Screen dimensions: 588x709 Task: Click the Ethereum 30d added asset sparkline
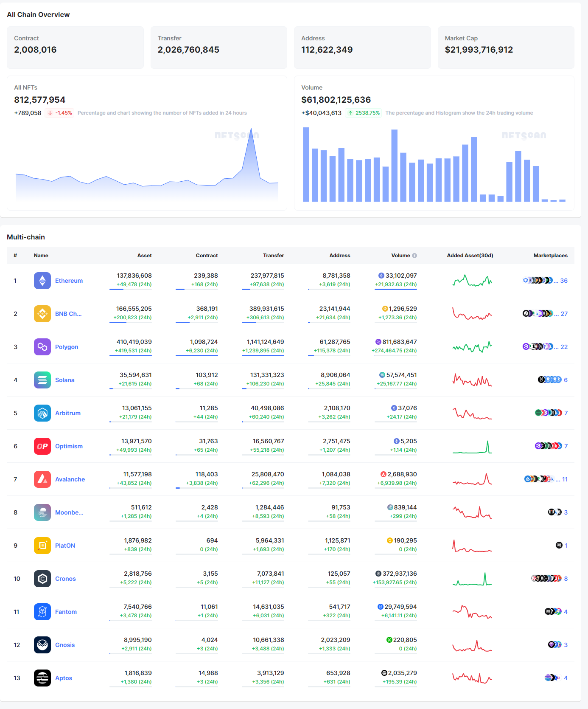click(472, 281)
